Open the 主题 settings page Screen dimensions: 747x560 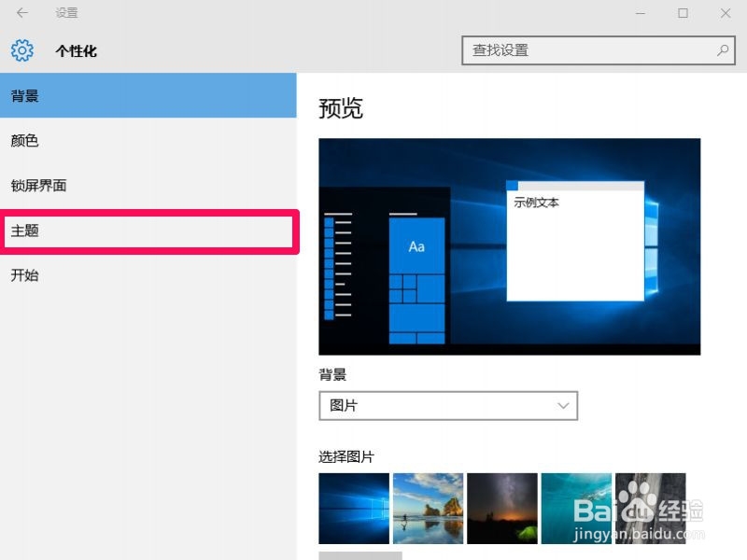(148, 231)
